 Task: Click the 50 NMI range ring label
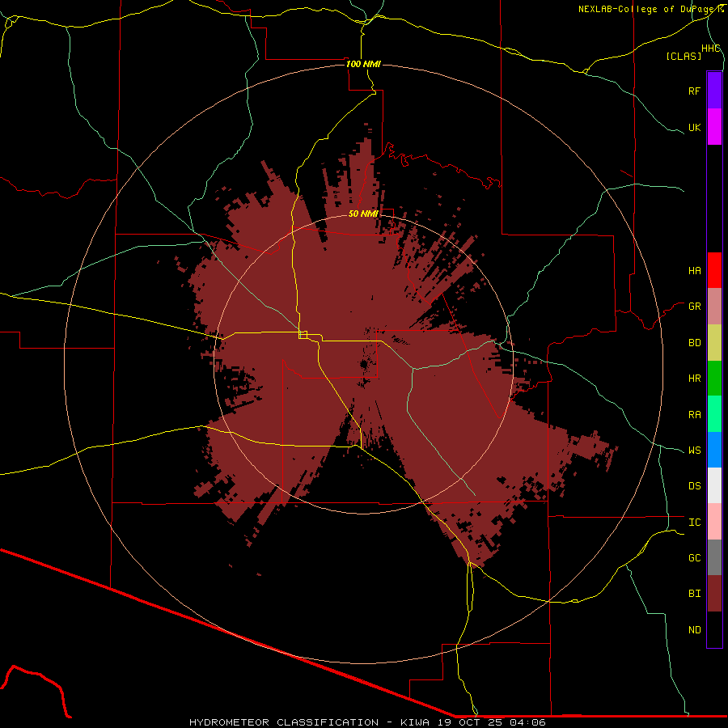(x=363, y=214)
